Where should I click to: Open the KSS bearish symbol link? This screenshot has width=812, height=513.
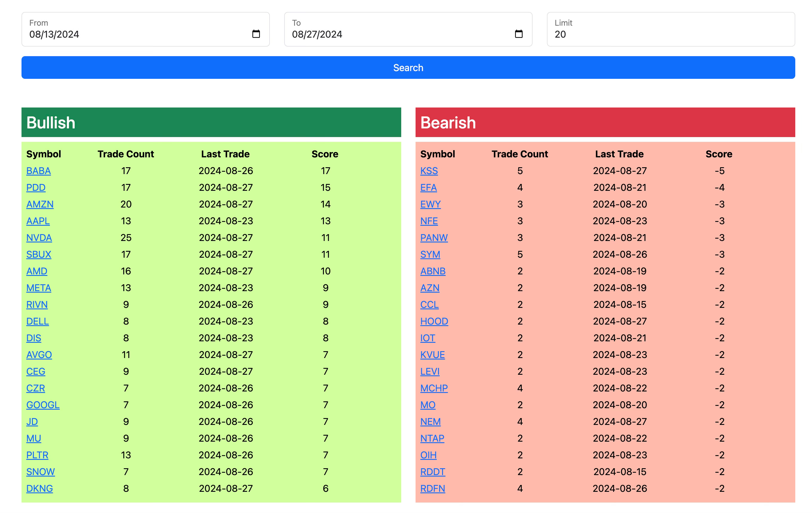coord(429,171)
